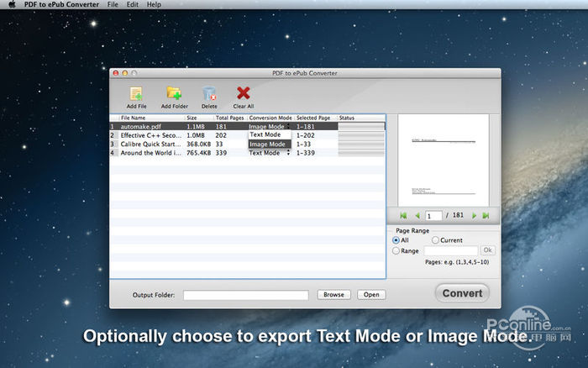Click the PDF page preview thumbnail

point(444,160)
